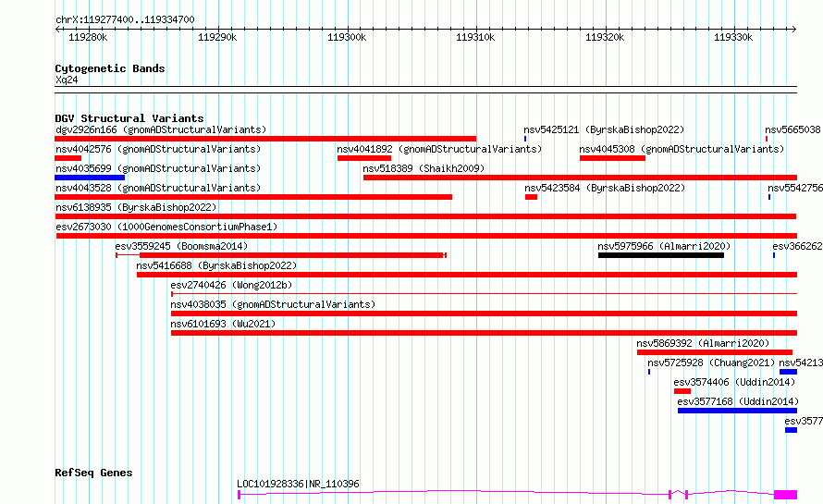The image size is (823, 504).
Task: Select the esv2673030 red bar
Action: click(x=426, y=236)
